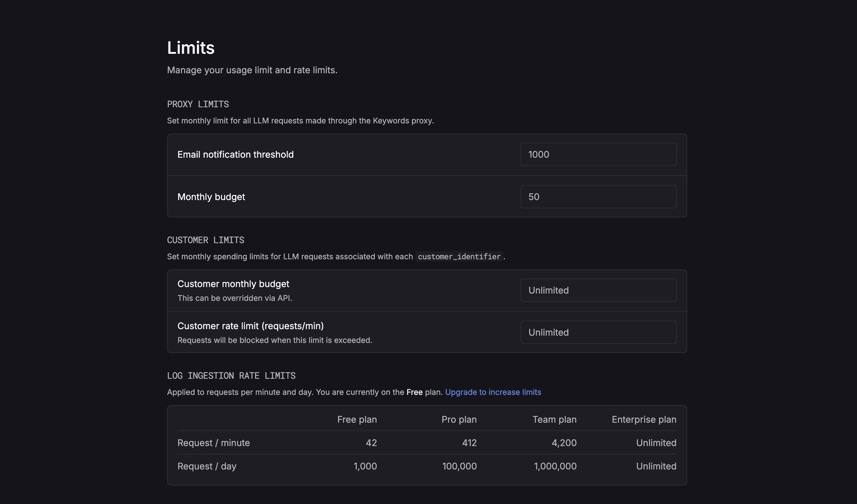857x504 pixels.
Task: Click the Request / day row label
Action: point(206,466)
